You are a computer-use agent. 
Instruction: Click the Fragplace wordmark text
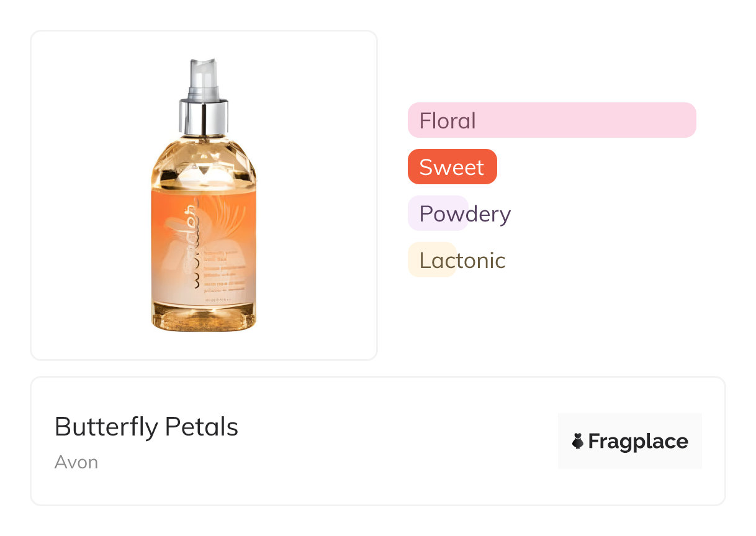(x=638, y=441)
